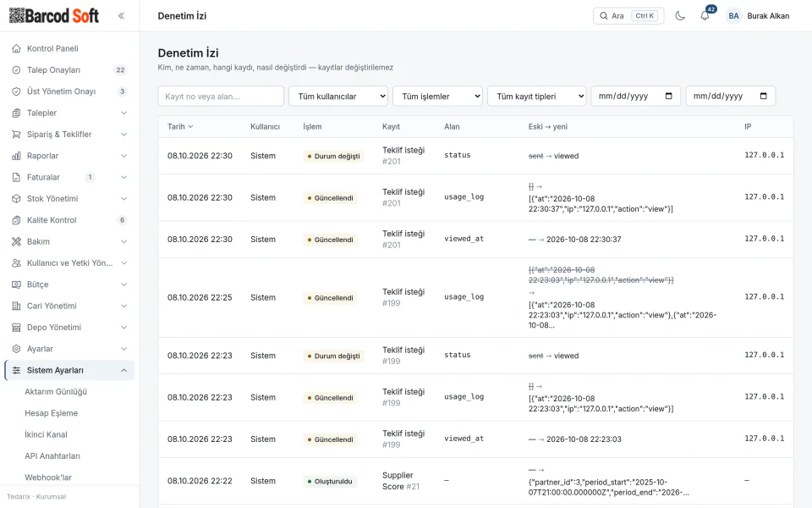Open notifications bell with 42 badge
The width and height of the screenshot is (812, 508).
(705, 15)
